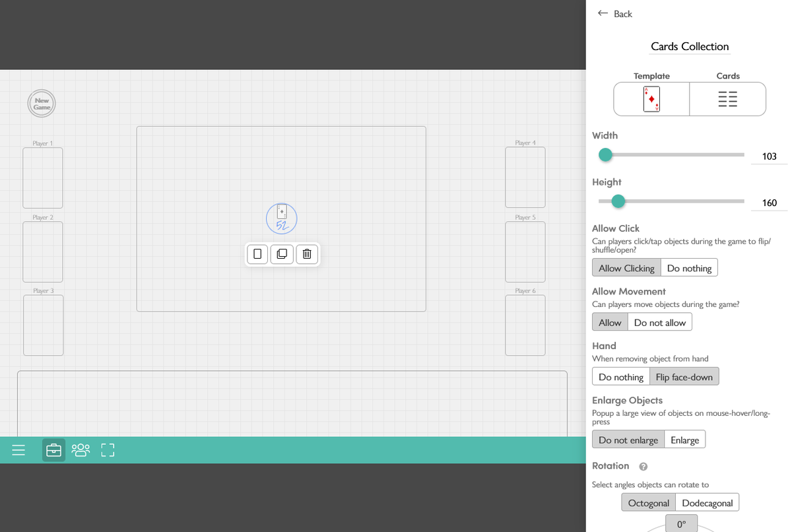Enter fullscreen mode from the toolbar
Screen dimensions: 792x532
(x=108, y=449)
